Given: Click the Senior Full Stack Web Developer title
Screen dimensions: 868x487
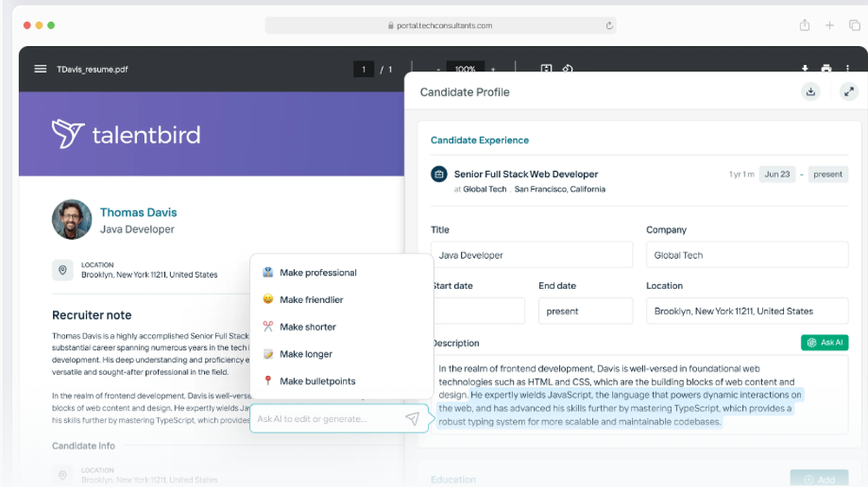Looking at the screenshot, I should click(526, 174).
